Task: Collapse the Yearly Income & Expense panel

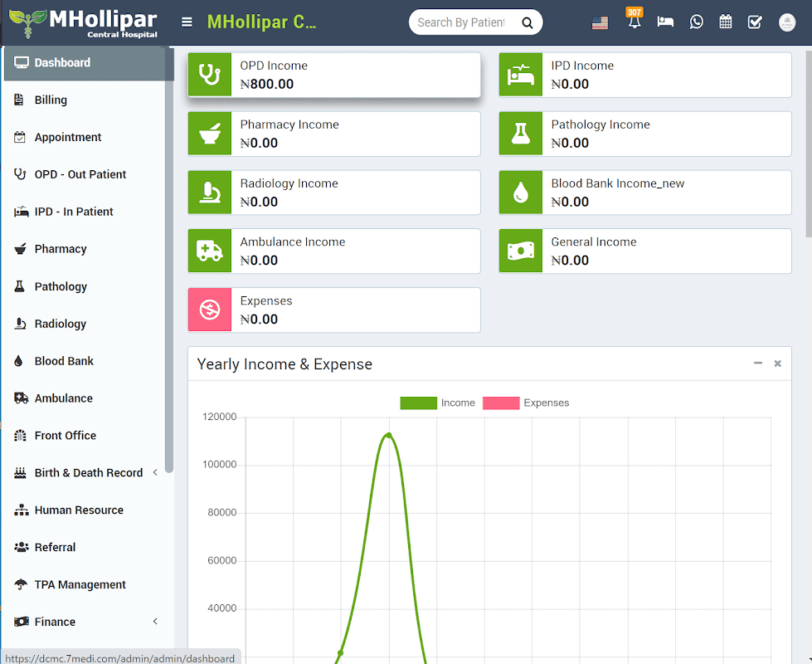Action: (757, 364)
